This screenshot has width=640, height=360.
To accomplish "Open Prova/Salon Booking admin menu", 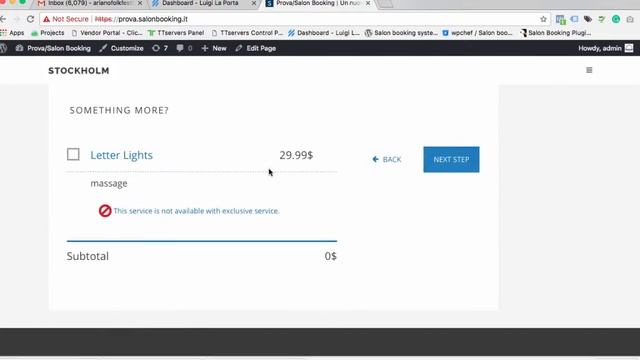I will click(53, 48).
